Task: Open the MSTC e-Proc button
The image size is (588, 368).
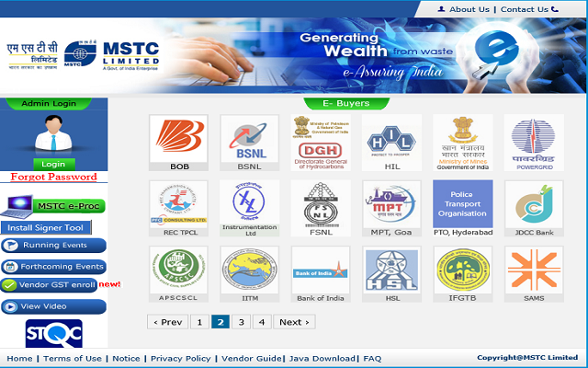Action: [69, 206]
